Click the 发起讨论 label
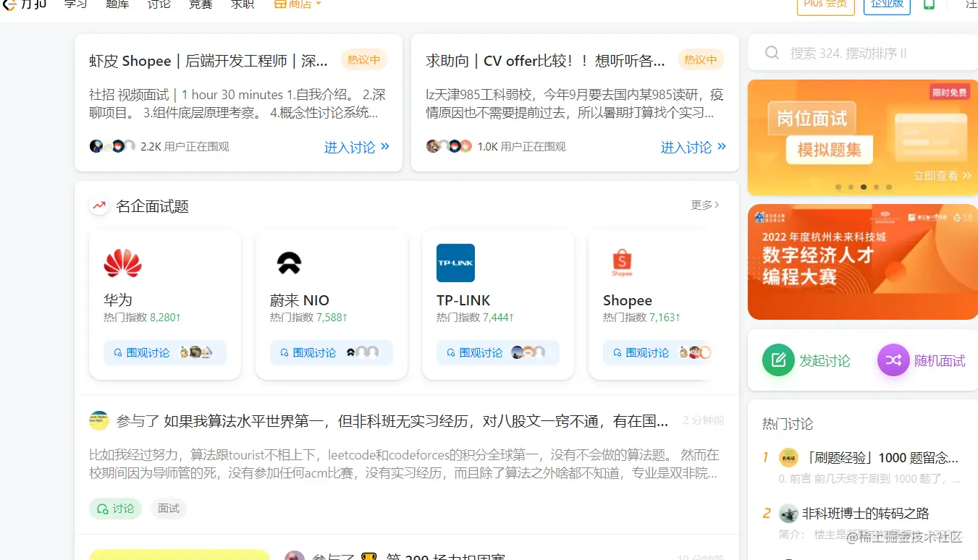Viewport: 978px width, 560px height. point(825,360)
